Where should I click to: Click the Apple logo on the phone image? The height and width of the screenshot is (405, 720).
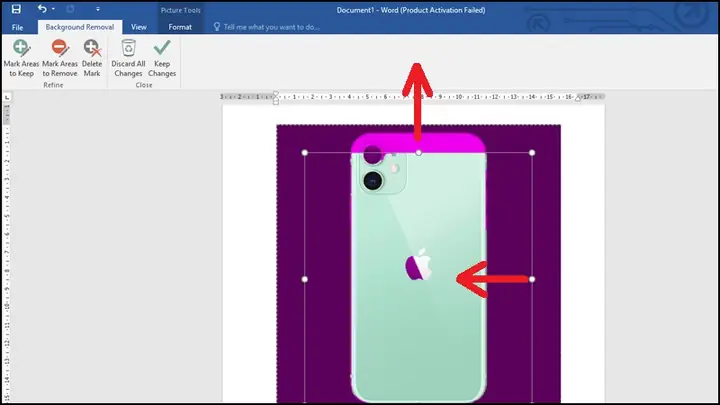click(418, 265)
